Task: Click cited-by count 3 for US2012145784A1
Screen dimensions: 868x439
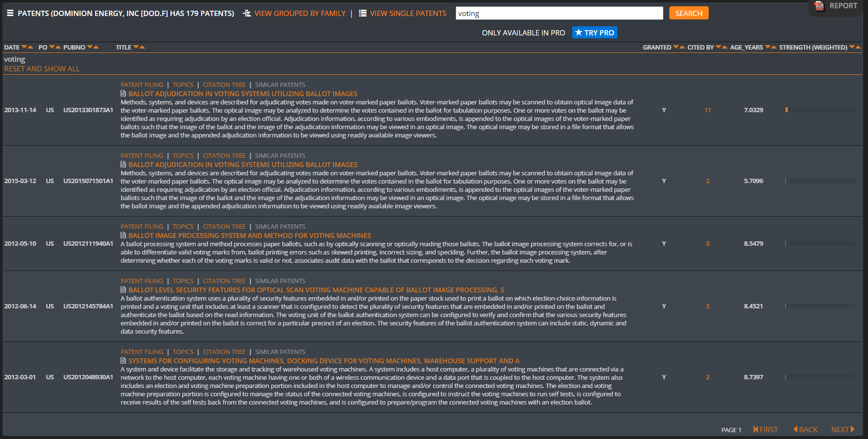Action: pyautogui.click(x=707, y=306)
